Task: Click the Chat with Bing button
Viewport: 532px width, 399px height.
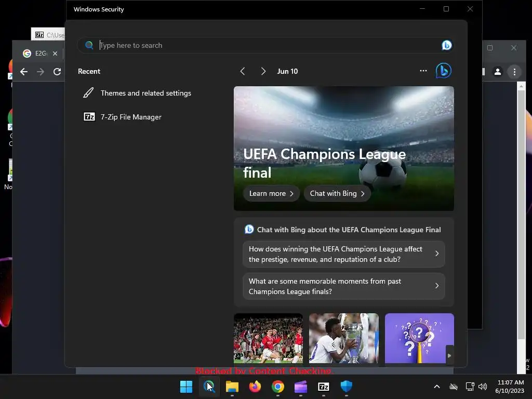Action: click(x=337, y=193)
